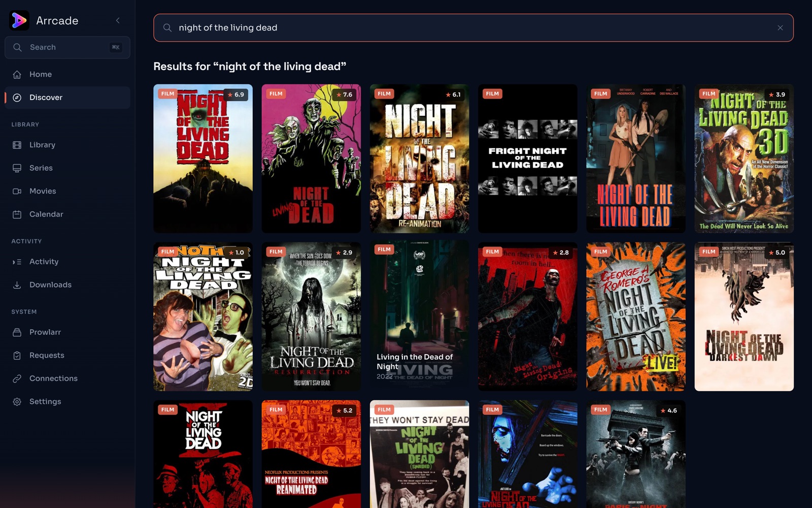Click the Connections link icon
812x508 pixels.
17,378
